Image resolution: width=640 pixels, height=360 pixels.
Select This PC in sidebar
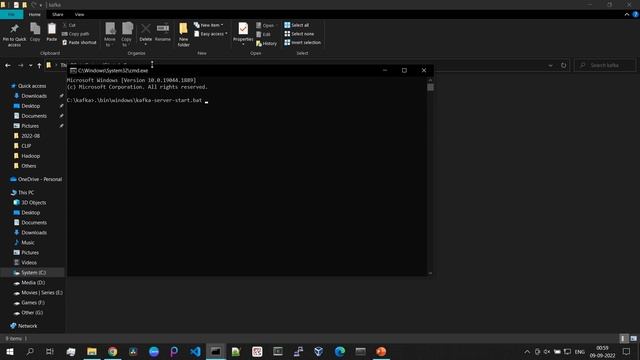pos(26,193)
